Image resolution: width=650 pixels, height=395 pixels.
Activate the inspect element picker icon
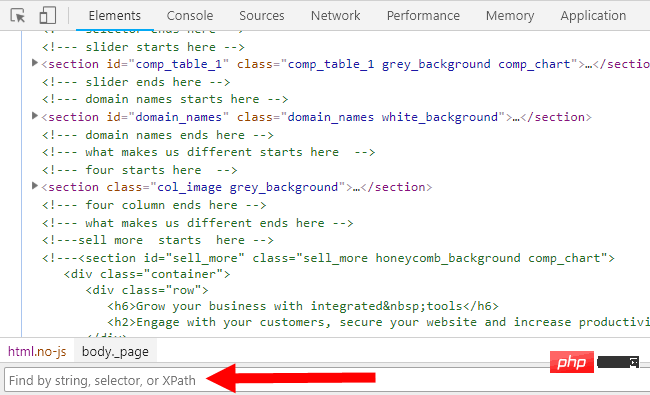(x=17, y=16)
